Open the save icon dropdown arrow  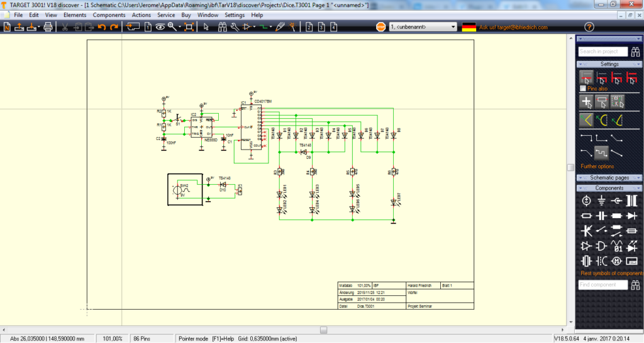pos(39,27)
